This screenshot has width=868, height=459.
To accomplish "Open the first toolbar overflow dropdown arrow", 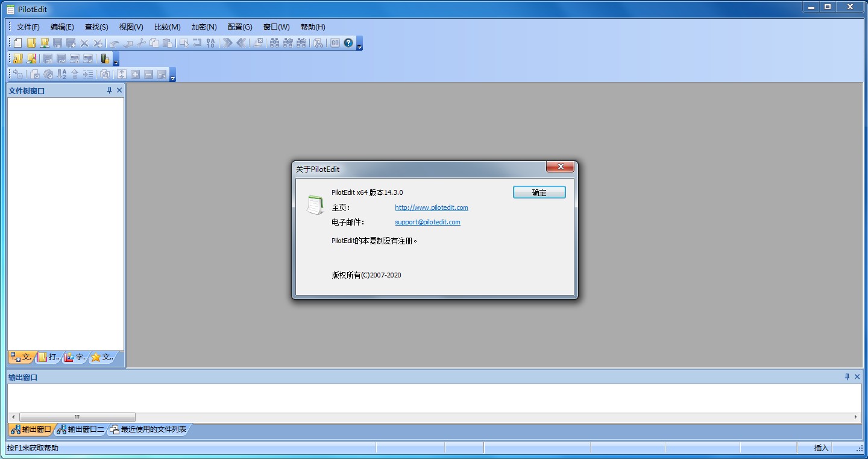I will coord(360,46).
